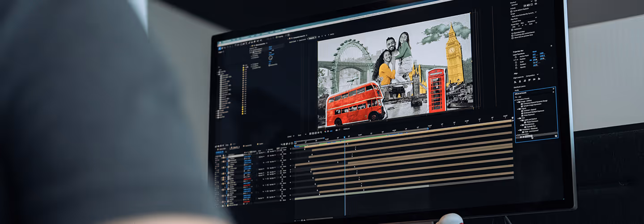This screenshot has width=644, height=224.
Task: Click the blue Home icon in toolbar
Action: [x=220, y=48]
